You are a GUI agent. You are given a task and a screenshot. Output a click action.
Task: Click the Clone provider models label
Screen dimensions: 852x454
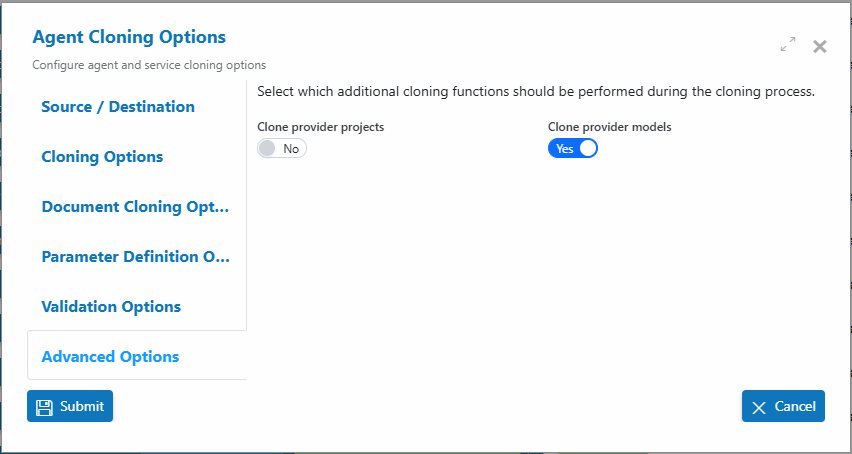(x=610, y=127)
